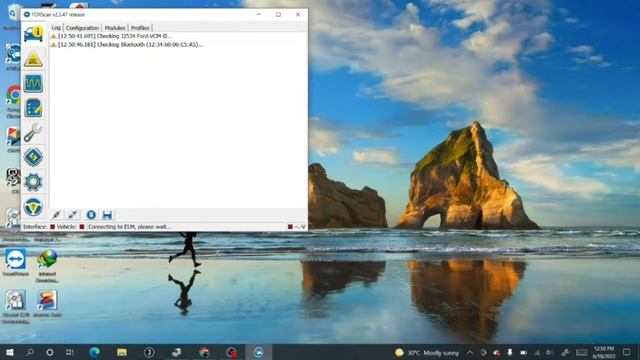Click the connect to vehicle plug button
Viewport: 640px width, 360px height.
pos(57,215)
